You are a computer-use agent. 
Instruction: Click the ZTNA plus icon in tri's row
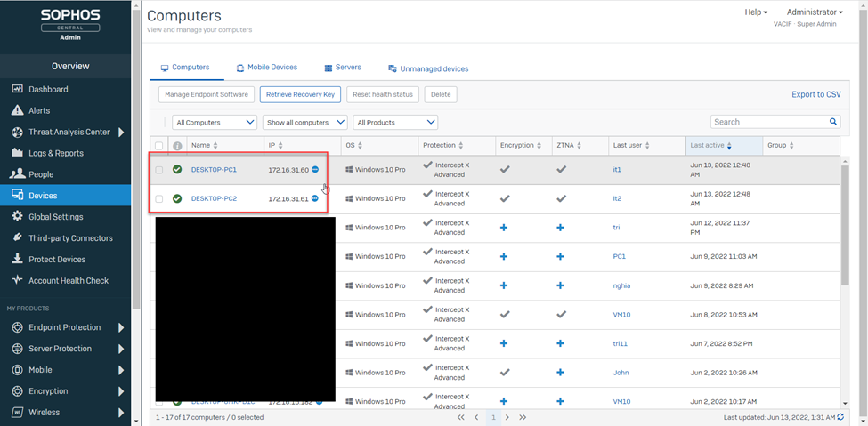click(560, 228)
